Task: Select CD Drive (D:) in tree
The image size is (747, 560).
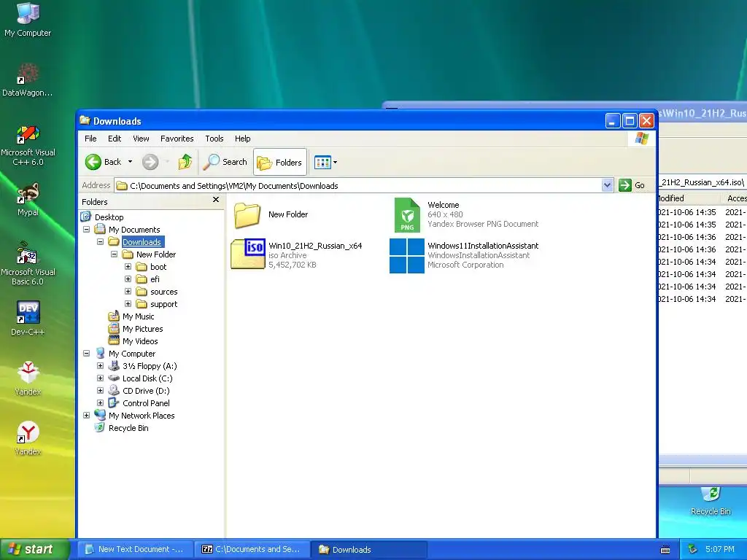Action: click(146, 391)
